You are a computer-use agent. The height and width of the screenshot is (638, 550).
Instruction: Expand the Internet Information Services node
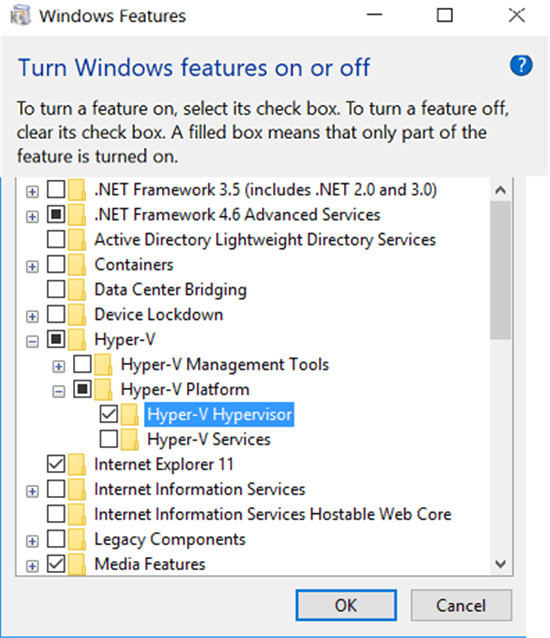[x=32, y=491]
